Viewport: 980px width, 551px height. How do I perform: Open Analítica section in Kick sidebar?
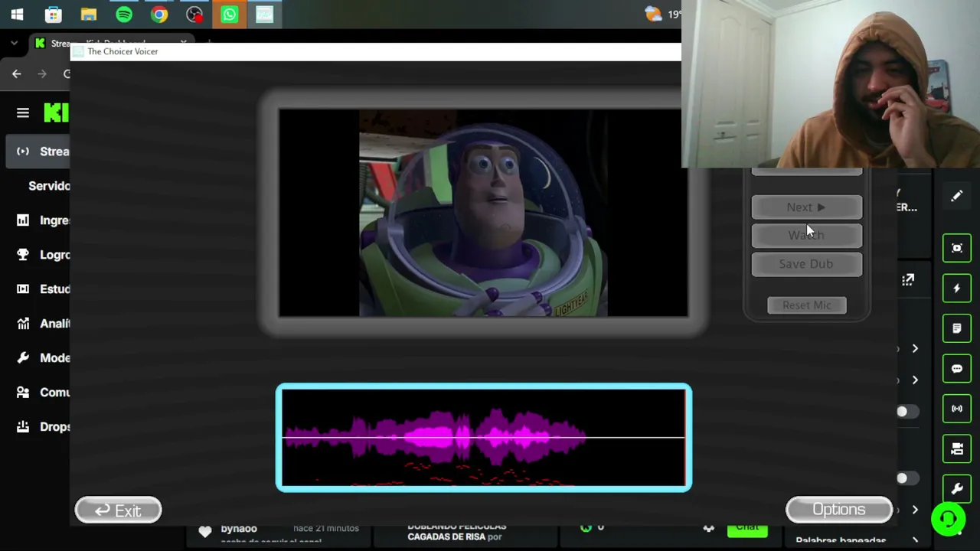point(43,324)
